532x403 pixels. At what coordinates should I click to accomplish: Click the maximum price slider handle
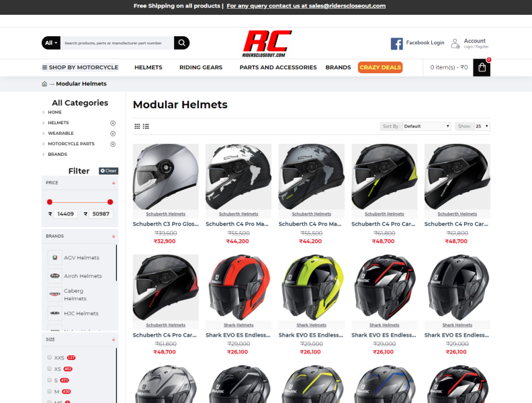(110, 202)
